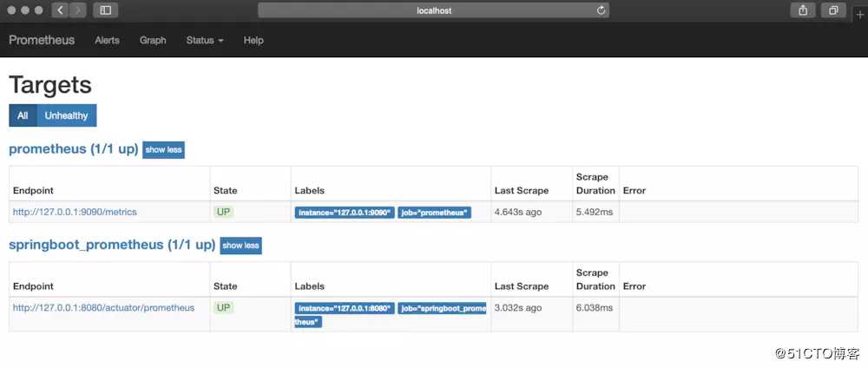Click Endpoint header in prometheus table
This screenshot has height=368, width=868.
pyautogui.click(x=33, y=190)
